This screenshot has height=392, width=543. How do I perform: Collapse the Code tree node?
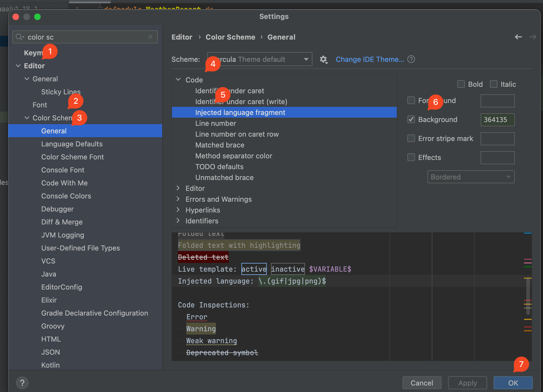click(178, 80)
